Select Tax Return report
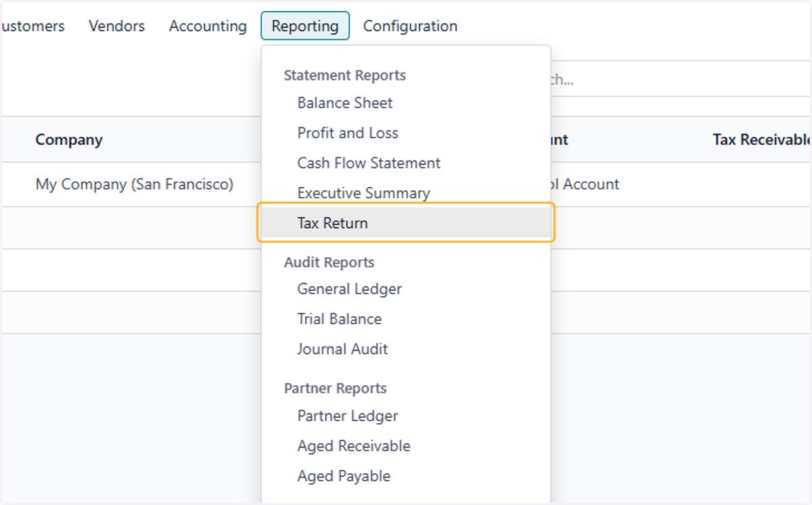Image resolution: width=812 pixels, height=505 pixels. [x=406, y=223]
